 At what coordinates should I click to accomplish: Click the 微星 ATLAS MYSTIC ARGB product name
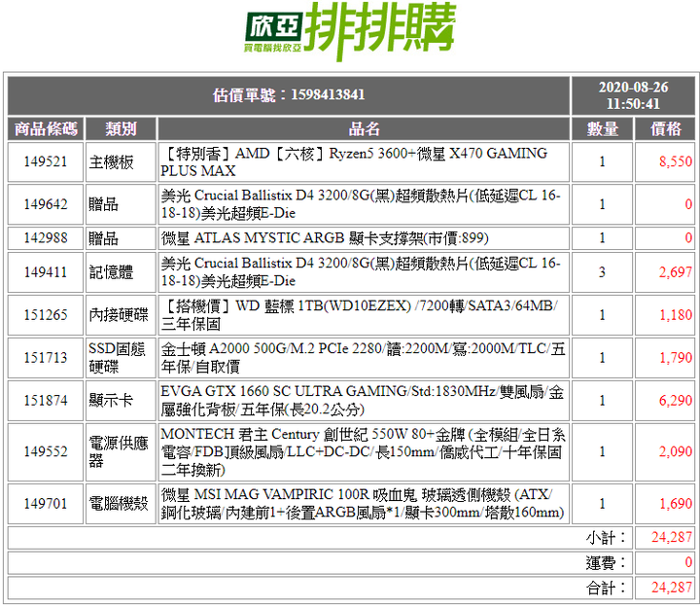325,238
